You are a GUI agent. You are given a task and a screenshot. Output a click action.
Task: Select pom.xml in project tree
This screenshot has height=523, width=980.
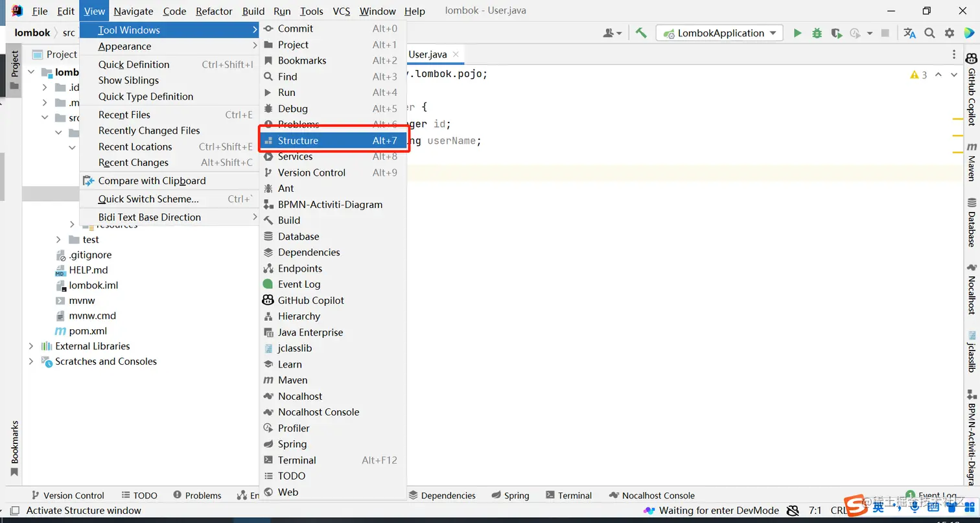coord(82,331)
